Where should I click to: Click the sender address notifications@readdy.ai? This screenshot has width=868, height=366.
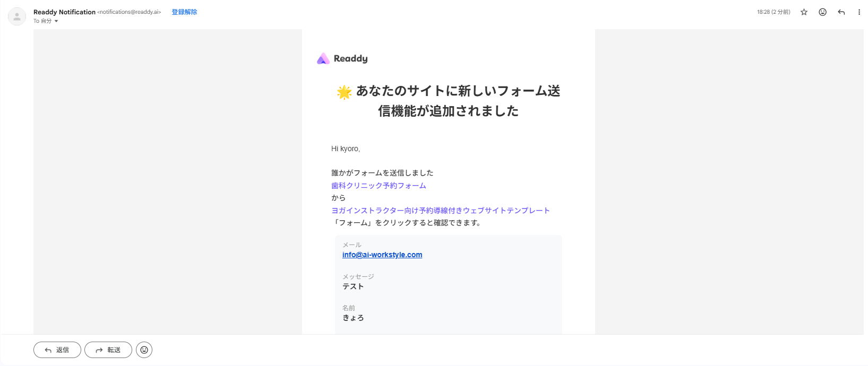[129, 12]
